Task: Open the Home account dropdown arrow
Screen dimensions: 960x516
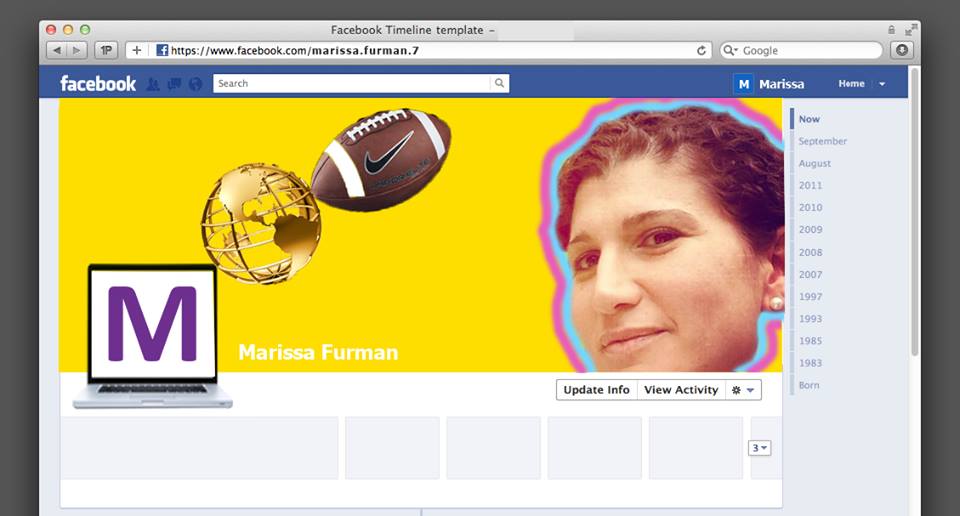Action: click(x=882, y=84)
